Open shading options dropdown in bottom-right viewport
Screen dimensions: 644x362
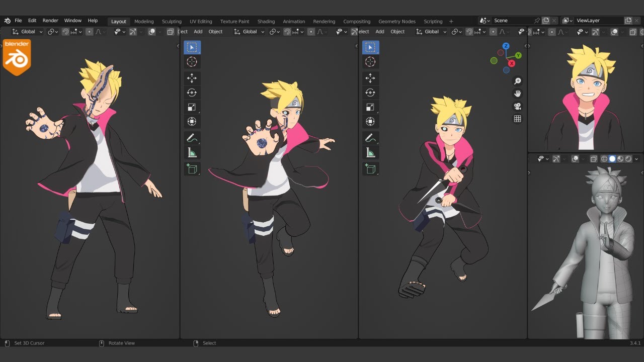click(636, 159)
